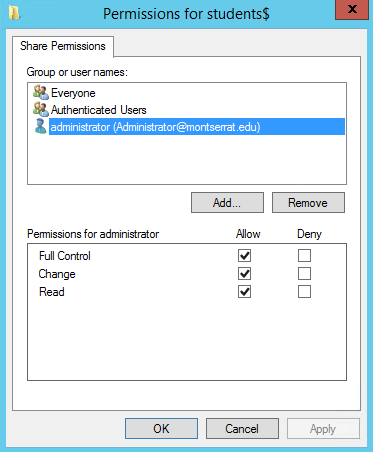Confirm with the OK button
The image size is (373, 452).
(161, 428)
